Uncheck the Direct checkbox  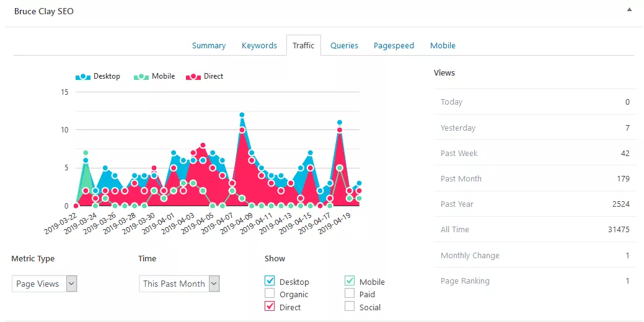click(x=270, y=307)
